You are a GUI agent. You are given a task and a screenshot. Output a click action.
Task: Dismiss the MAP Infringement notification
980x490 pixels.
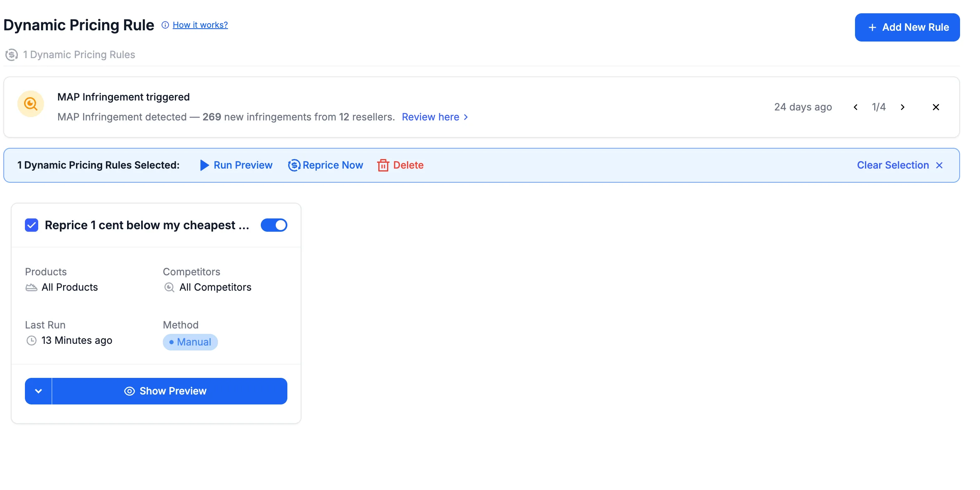tap(936, 107)
